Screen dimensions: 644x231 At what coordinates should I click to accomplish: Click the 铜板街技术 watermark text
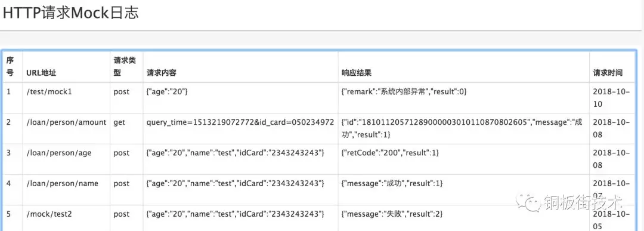click(582, 202)
